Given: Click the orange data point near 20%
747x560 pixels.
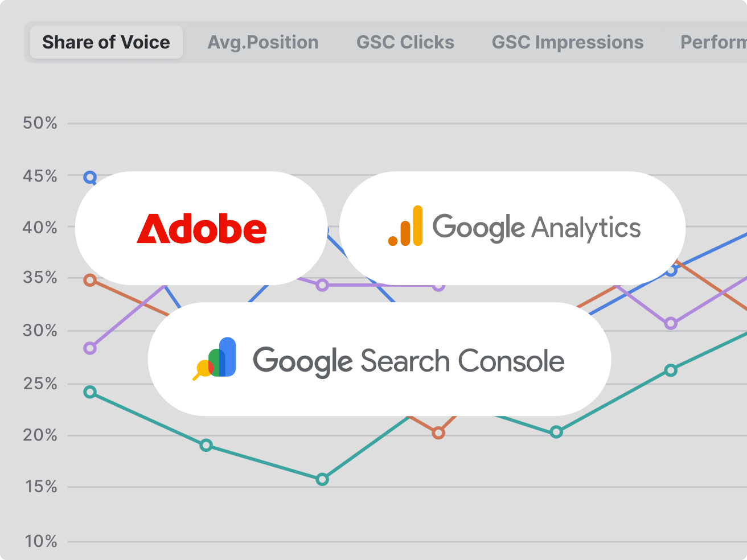Looking at the screenshot, I should click(438, 433).
